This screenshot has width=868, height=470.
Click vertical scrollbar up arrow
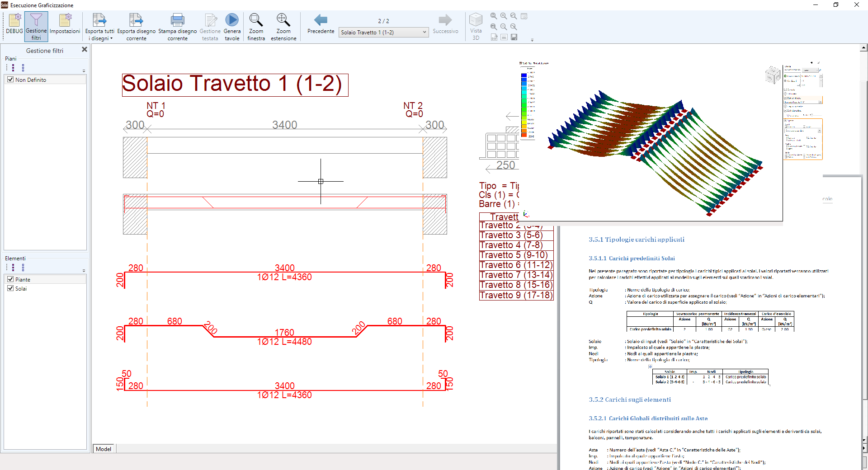pyautogui.click(x=864, y=47)
